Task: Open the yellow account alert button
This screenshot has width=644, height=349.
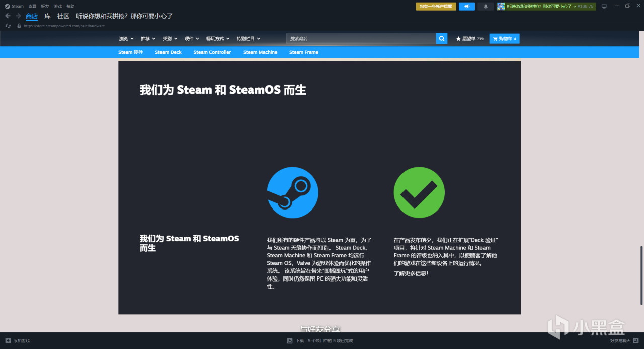Action: (436, 6)
